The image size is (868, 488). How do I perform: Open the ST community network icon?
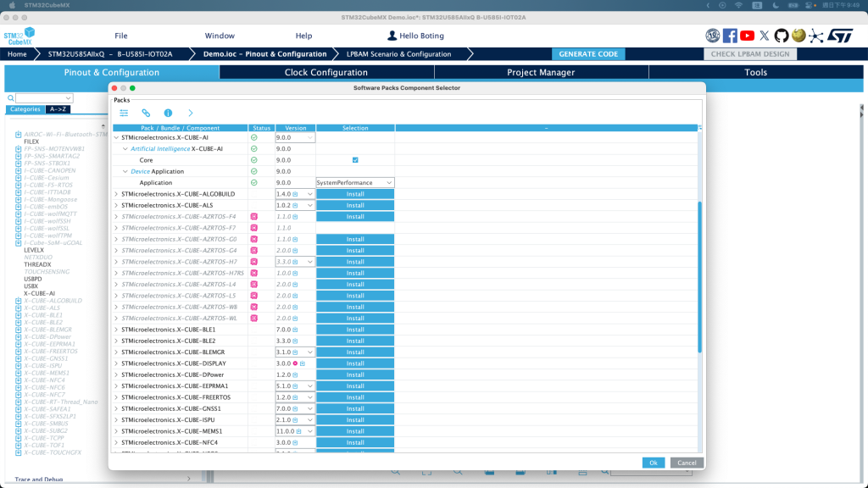pos(815,36)
